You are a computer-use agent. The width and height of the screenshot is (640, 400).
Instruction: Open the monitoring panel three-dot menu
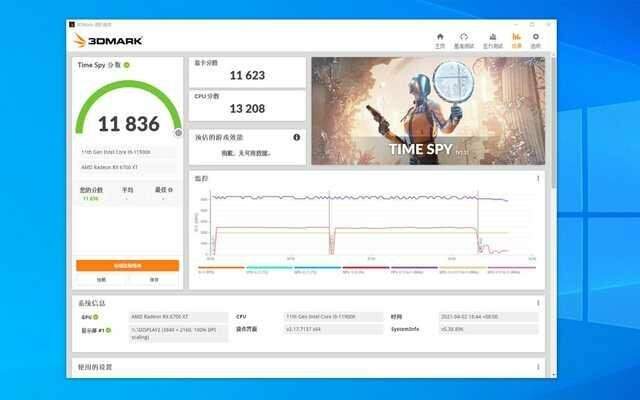(x=538, y=179)
